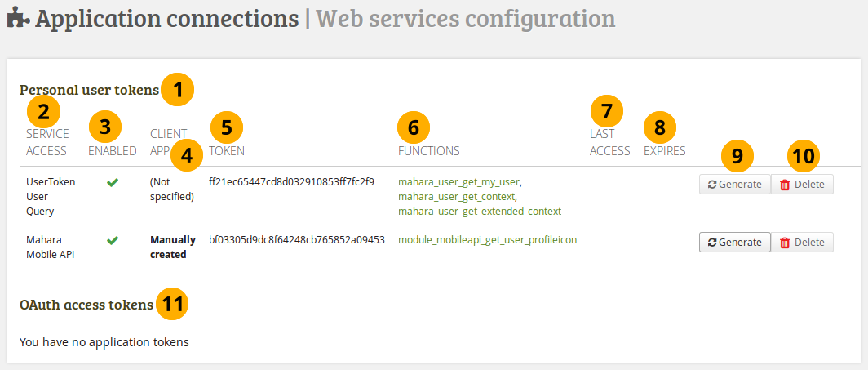The image size is (868, 370).
Task: Click the green checkmark for UserToken User Query
Action: [113, 182]
